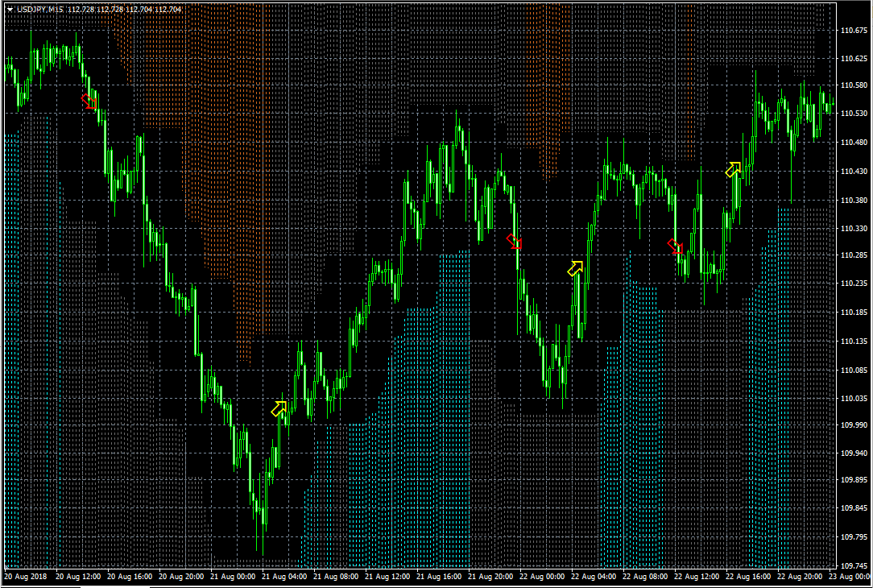This screenshot has width=873, height=588.
Task: Open the chart menu triangle beside USDJPY,M15
Action: [10, 10]
